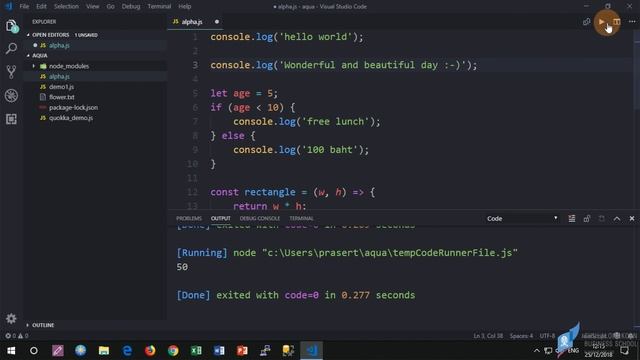Open the Edit menu

coord(41,7)
